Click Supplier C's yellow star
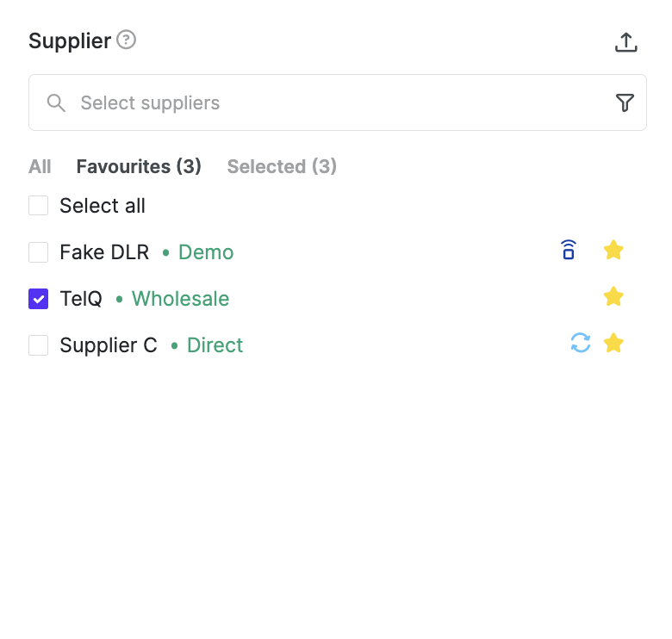The image size is (672, 639). [613, 343]
